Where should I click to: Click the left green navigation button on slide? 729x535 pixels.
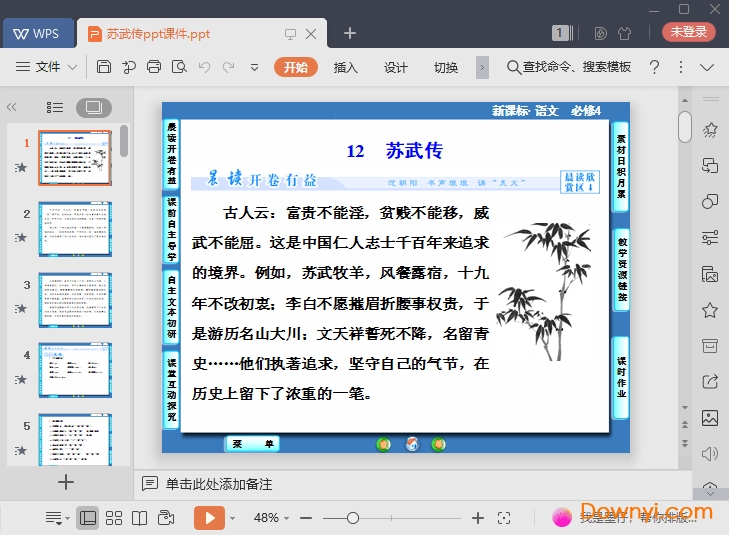(384, 444)
